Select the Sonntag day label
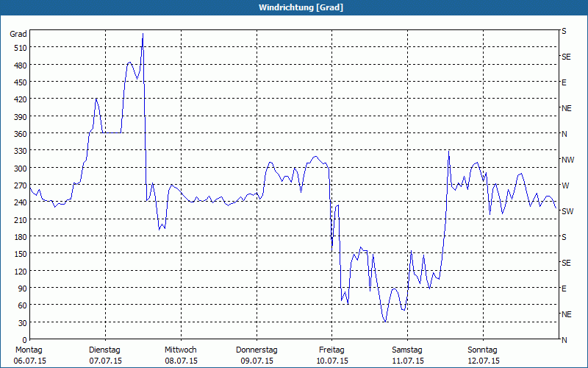The height and width of the screenshot is (368, 588). [482, 350]
